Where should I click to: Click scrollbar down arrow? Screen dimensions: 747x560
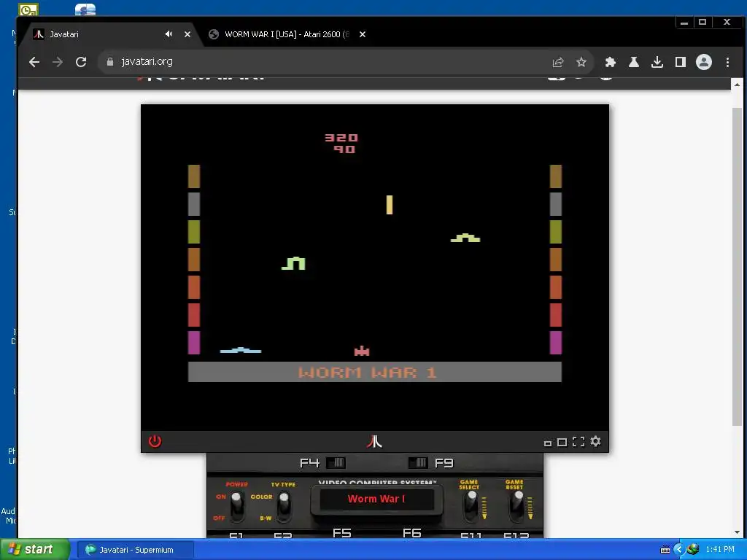(737, 532)
